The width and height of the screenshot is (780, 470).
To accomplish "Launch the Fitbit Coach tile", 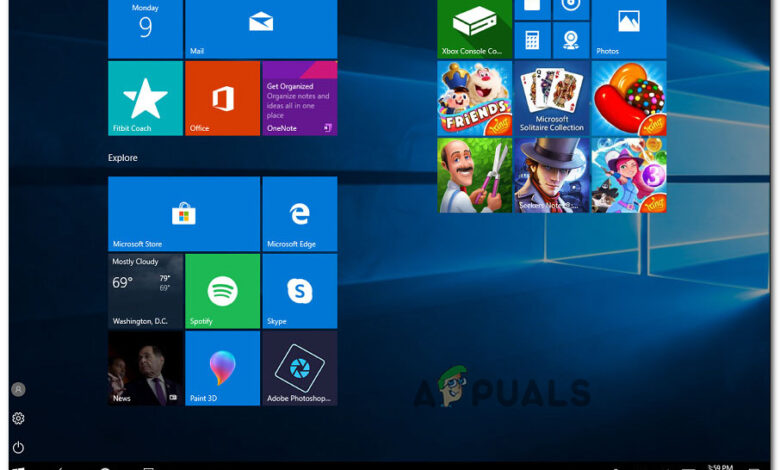I will click(x=145, y=98).
